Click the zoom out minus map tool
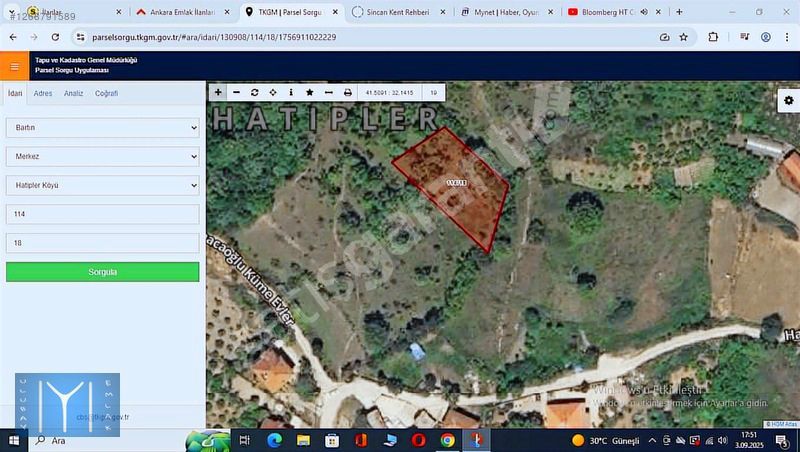Image resolution: width=800 pixels, height=452 pixels. pyautogui.click(x=236, y=92)
